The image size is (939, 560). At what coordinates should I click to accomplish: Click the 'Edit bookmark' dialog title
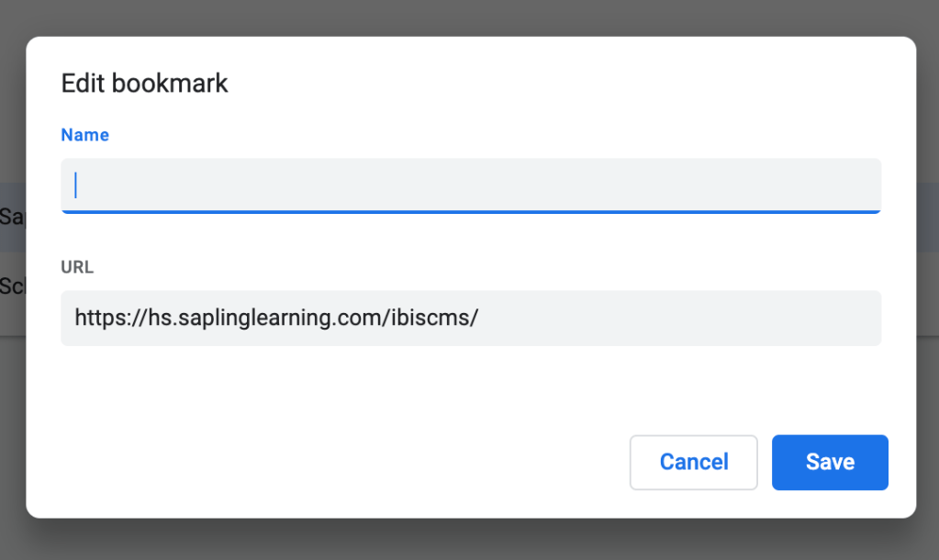[144, 84]
